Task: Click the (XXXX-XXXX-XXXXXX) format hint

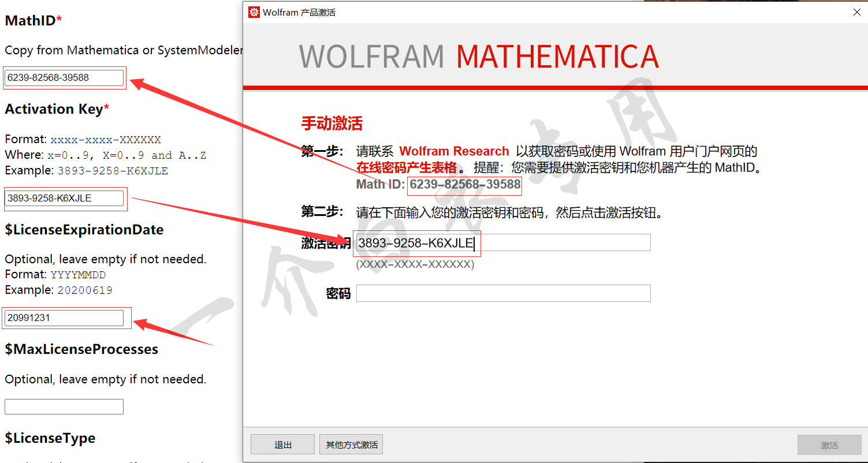Action: click(415, 264)
